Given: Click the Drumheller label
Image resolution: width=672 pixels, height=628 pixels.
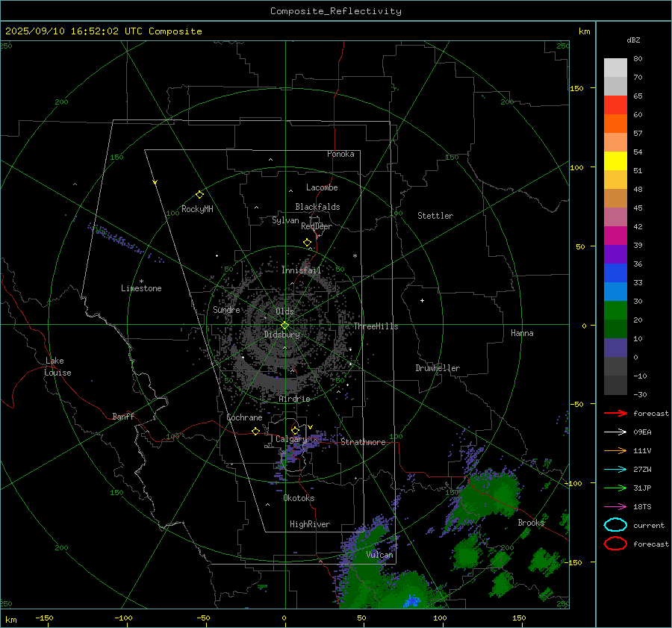Looking at the screenshot, I should (438, 368).
